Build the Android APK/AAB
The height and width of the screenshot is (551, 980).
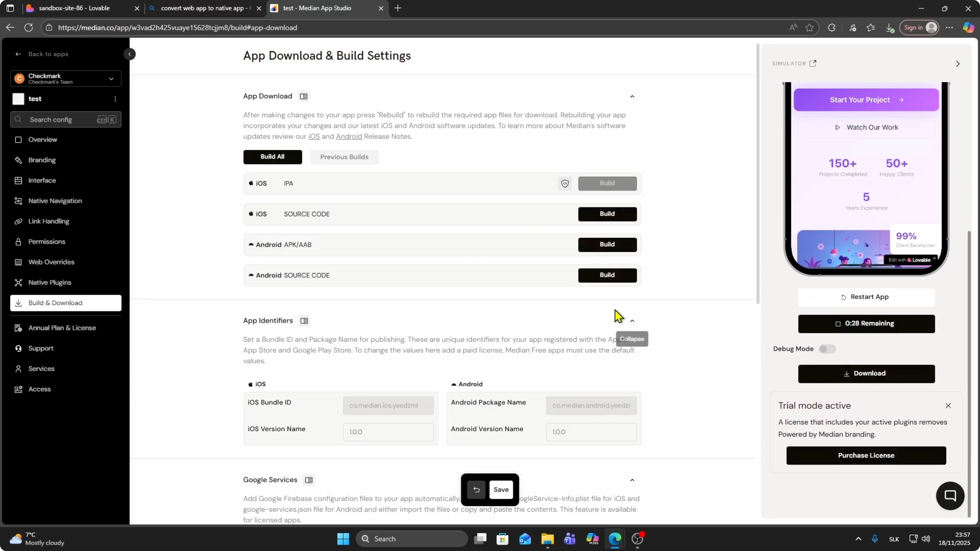[x=607, y=245]
